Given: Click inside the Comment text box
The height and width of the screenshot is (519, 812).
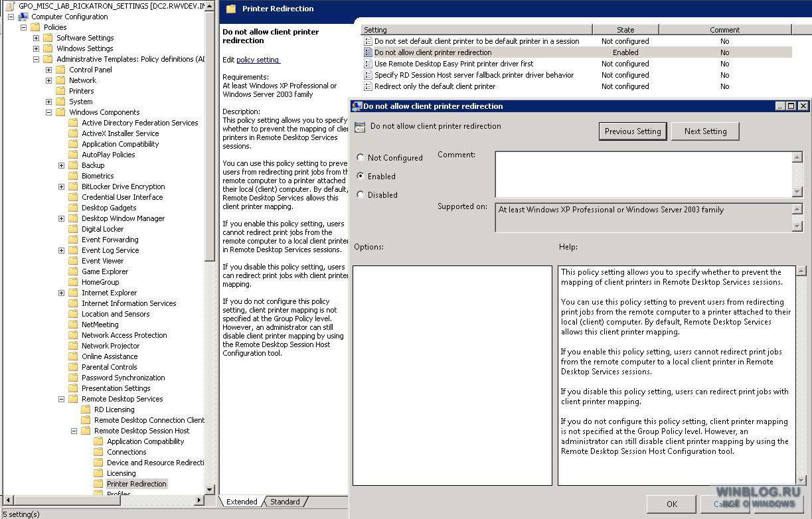Looking at the screenshot, I should [643, 175].
